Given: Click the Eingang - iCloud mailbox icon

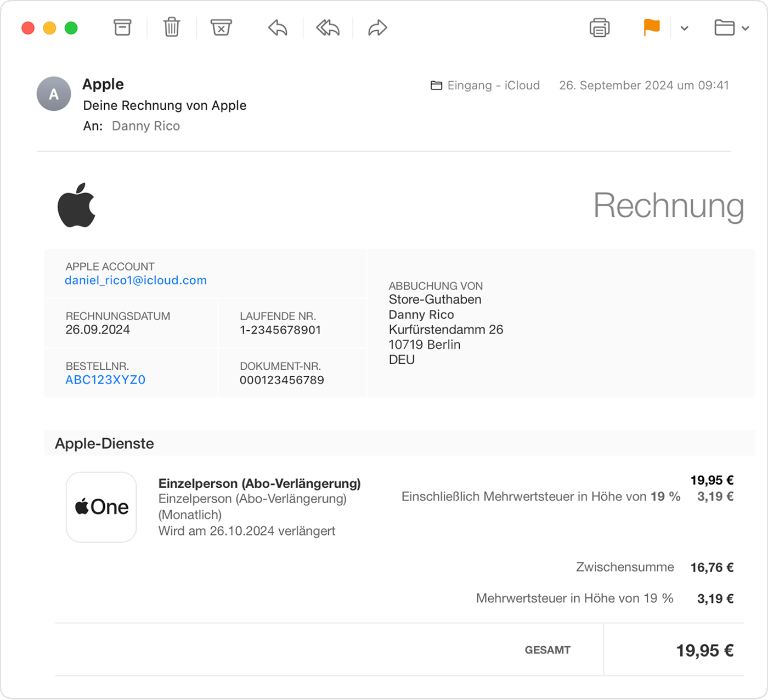Looking at the screenshot, I should [436, 86].
